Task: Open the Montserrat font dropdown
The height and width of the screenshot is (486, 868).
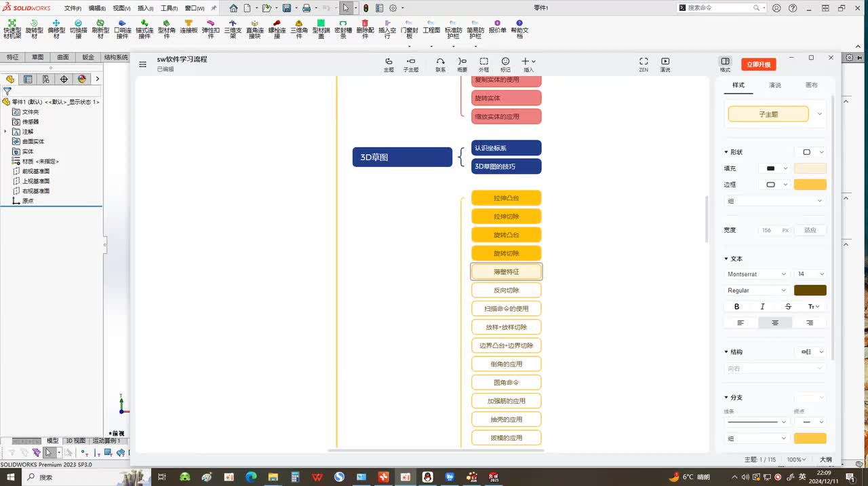Action: pos(756,274)
